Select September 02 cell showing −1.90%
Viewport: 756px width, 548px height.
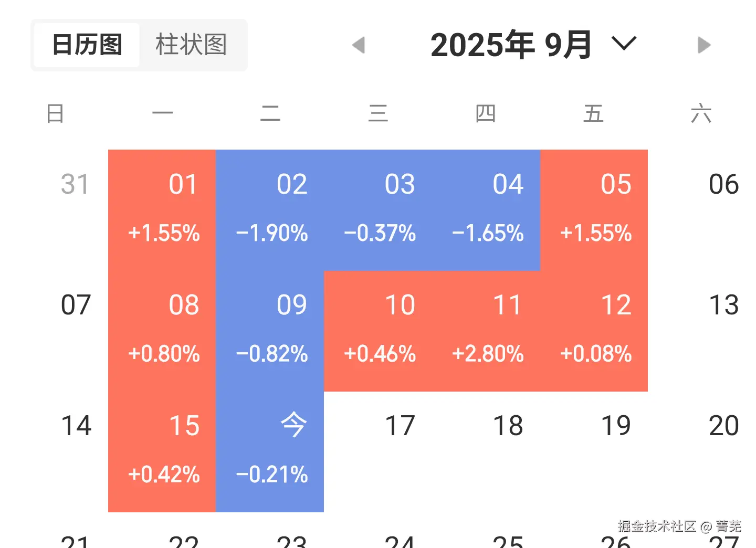(270, 210)
